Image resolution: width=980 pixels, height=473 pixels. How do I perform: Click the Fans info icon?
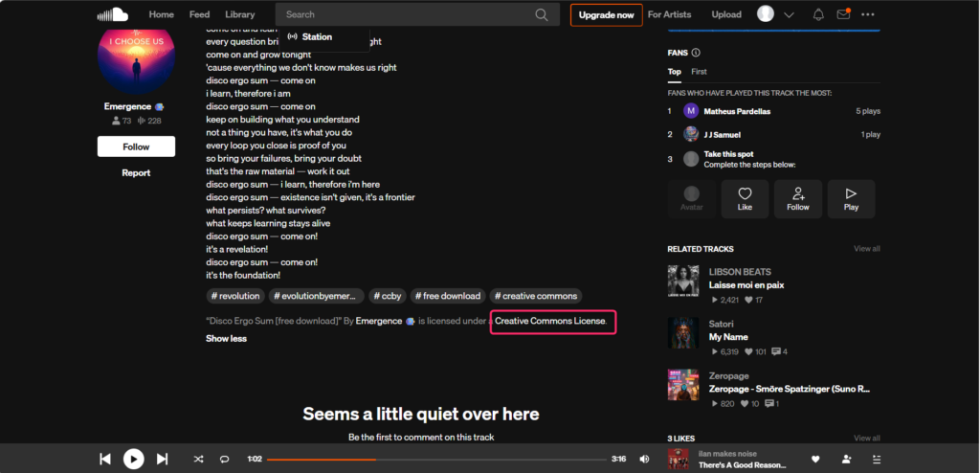coord(696,53)
